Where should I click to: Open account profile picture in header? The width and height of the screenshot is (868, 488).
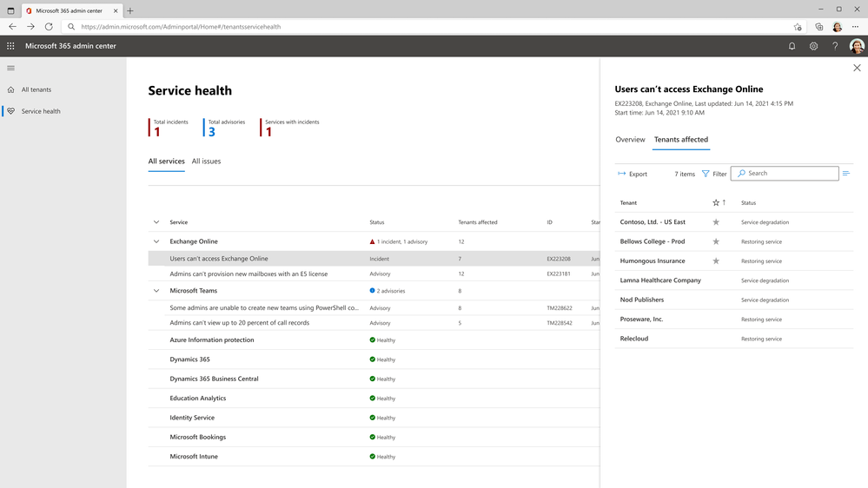(x=857, y=47)
